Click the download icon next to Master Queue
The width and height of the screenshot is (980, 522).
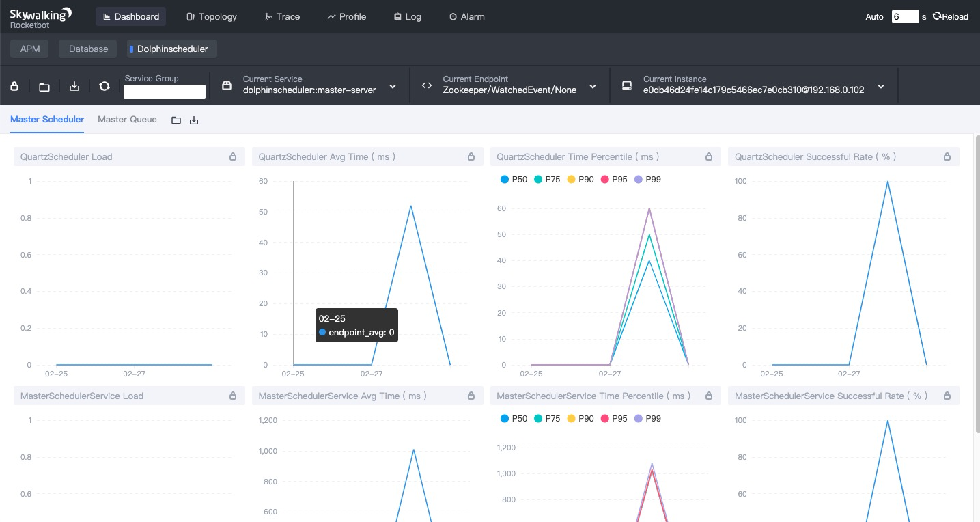[x=194, y=120]
